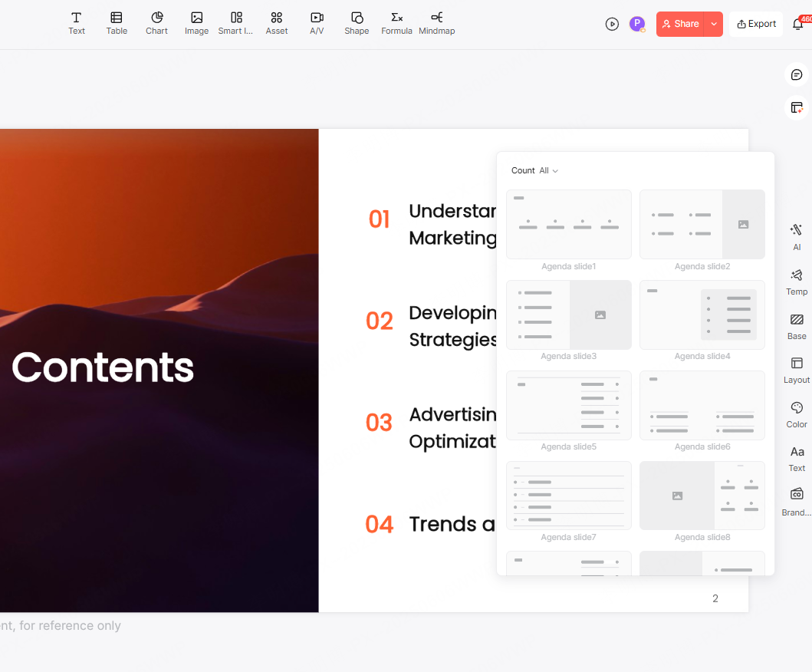The height and width of the screenshot is (672, 812).
Task: Open the Share options dropdown arrow
Action: (714, 24)
